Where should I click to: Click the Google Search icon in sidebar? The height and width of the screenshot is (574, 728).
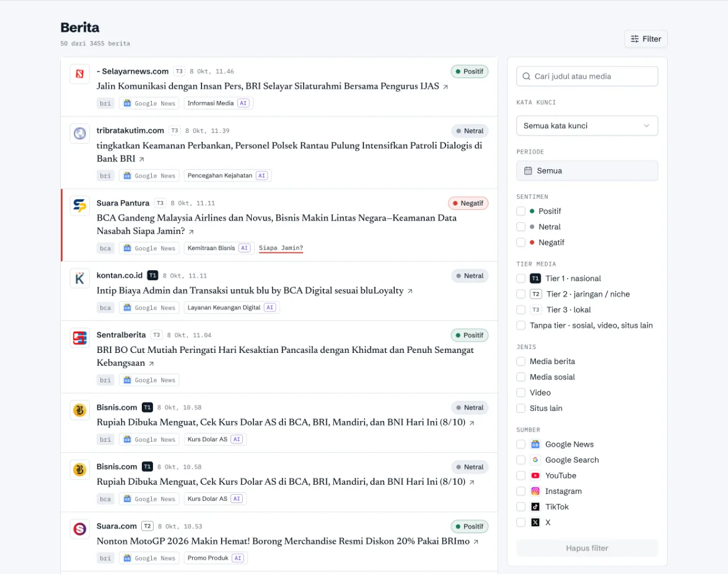535,460
